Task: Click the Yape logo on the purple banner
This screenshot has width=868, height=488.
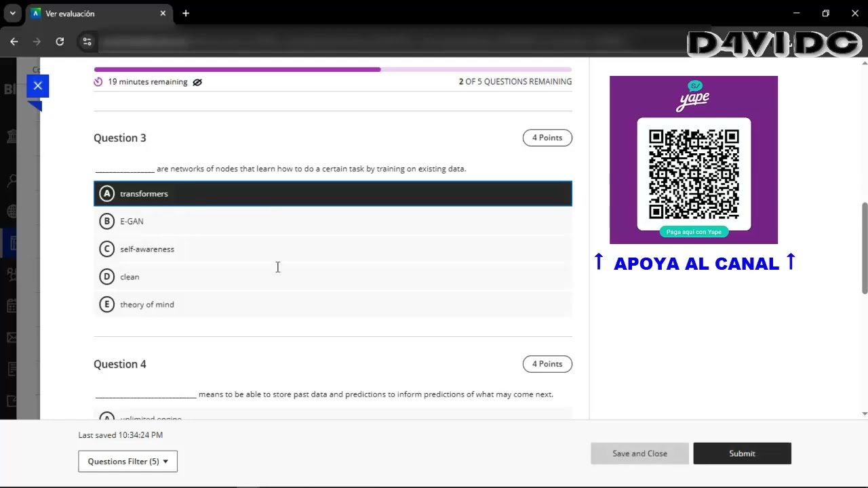Action: (x=694, y=96)
